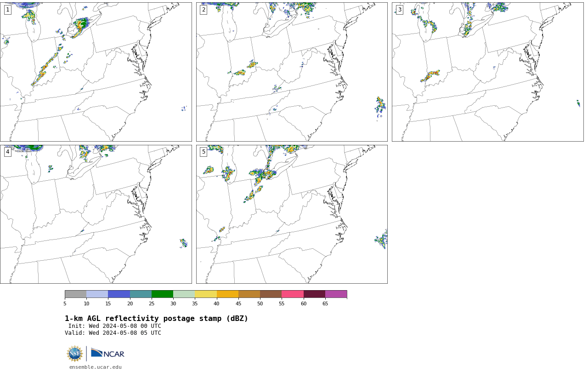Image resolution: width=588 pixels, height=372 pixels.
Task: Open ensemble member 4 map thumbnail
Action: coord(96,214)
